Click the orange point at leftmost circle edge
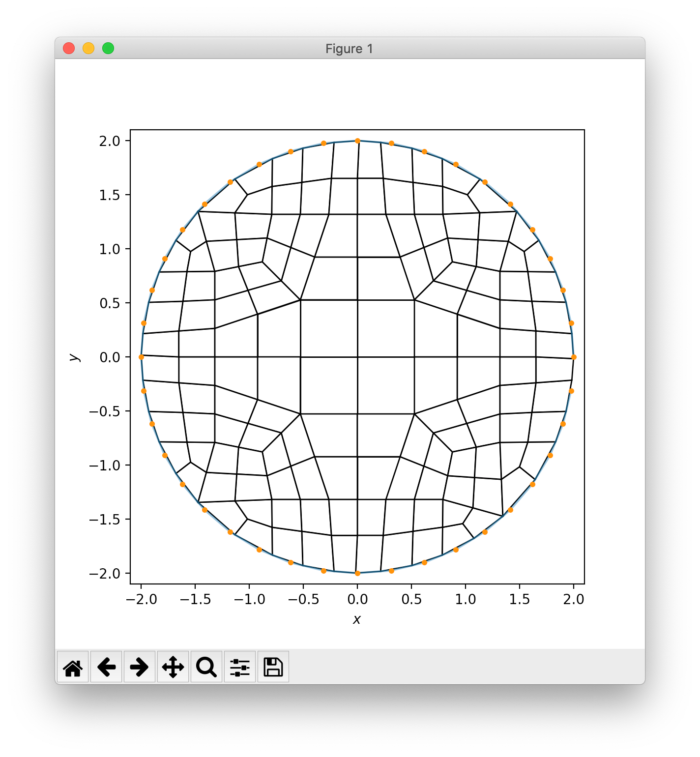Screen dimensions: 700x757 coord(141,357)
